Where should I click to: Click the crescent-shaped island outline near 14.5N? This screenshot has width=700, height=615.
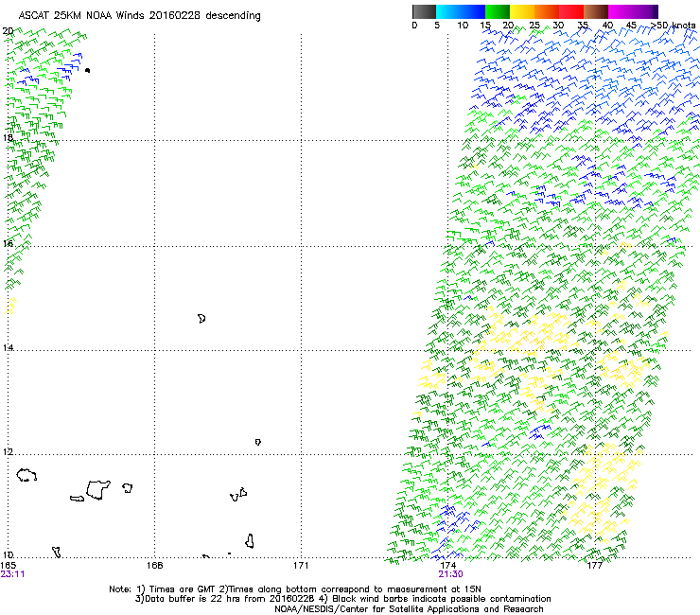point(201,319)
